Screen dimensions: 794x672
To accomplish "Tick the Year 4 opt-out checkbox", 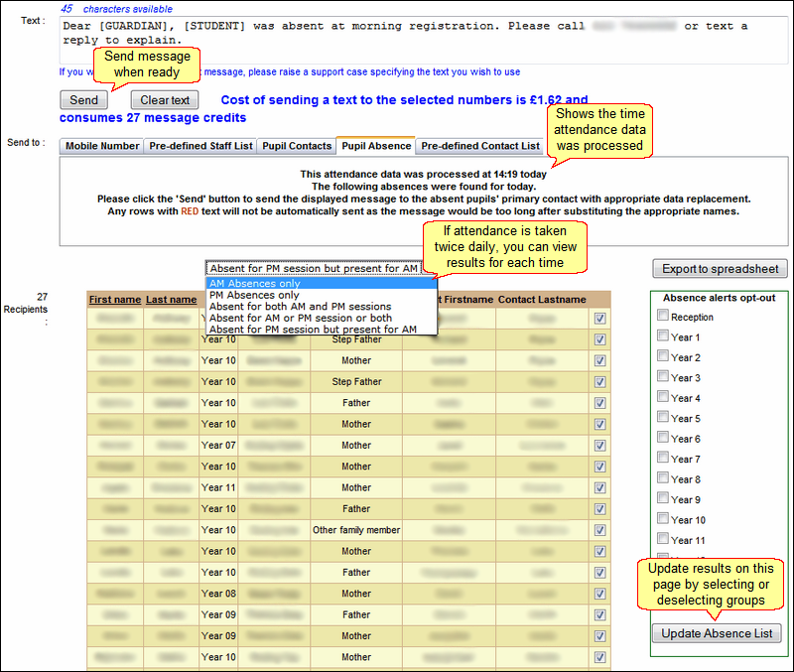I will coord(663,396).
